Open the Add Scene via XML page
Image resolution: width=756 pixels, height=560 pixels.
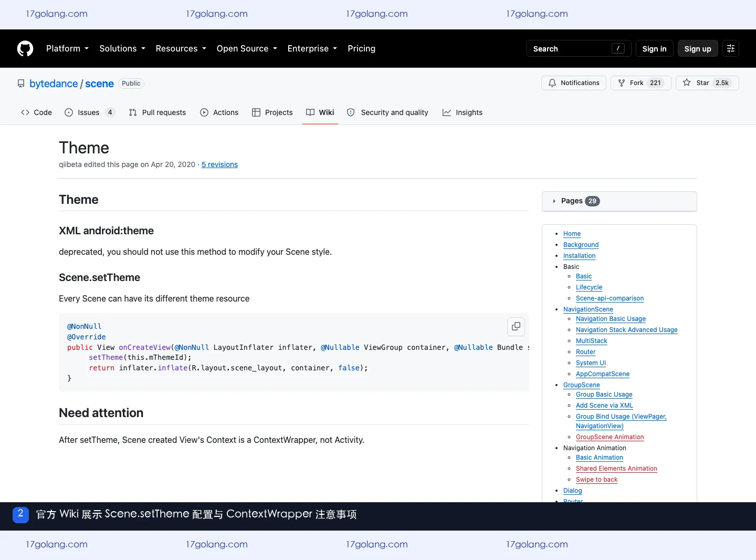coord(604,406)
